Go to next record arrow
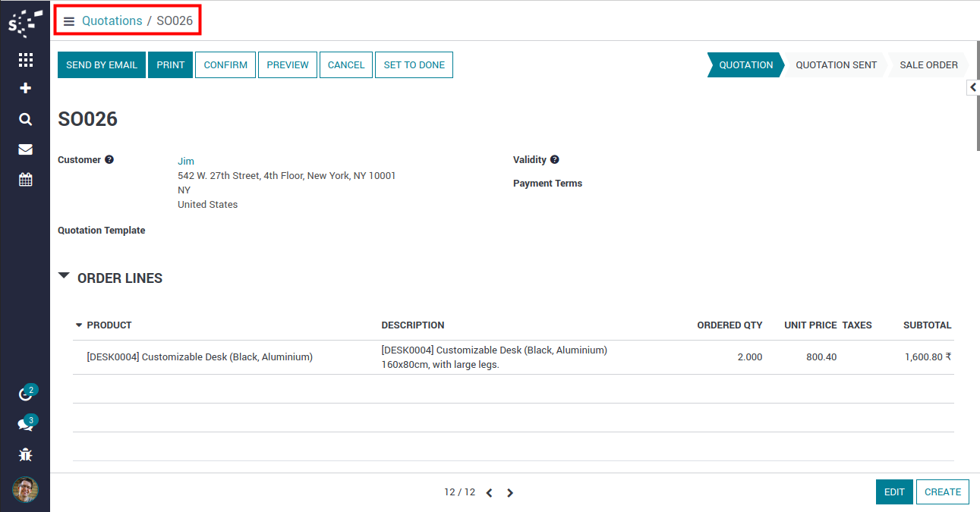This screenshot has width=980, height=512. 510,493
